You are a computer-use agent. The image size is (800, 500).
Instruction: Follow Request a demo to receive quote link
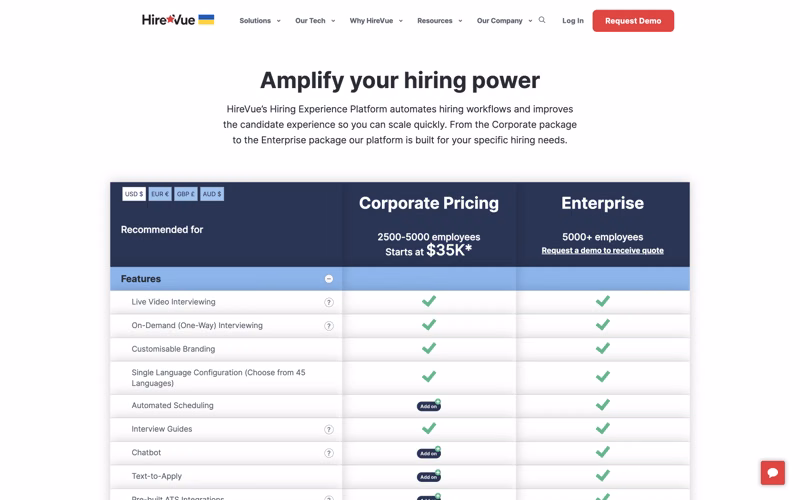[x=603, y=251]
